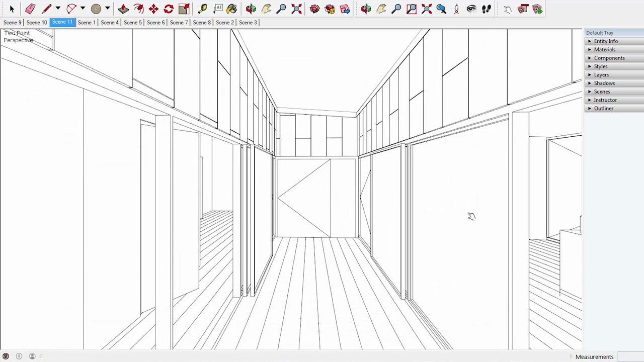Click the geo-location icon in status bar
Viewport: 644px width, 362px height.
[x=6, y=356]
